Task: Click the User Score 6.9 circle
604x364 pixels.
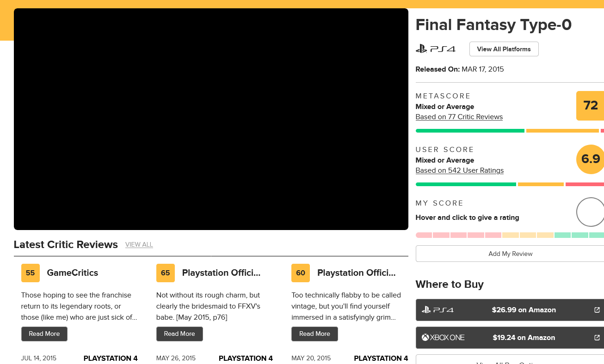Action: tap(590, 159)
